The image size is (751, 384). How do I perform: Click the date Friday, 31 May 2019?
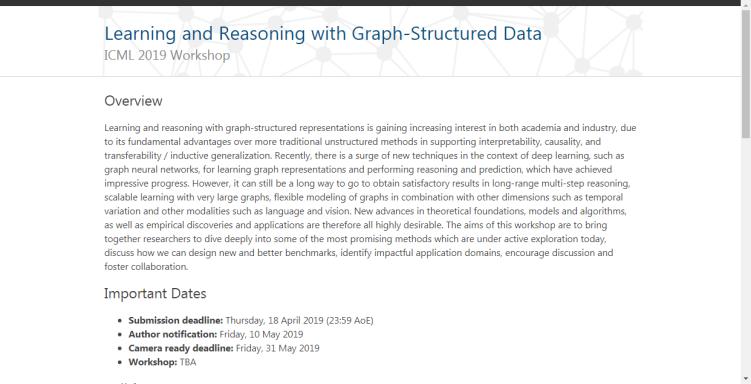[x=277, y=348]
